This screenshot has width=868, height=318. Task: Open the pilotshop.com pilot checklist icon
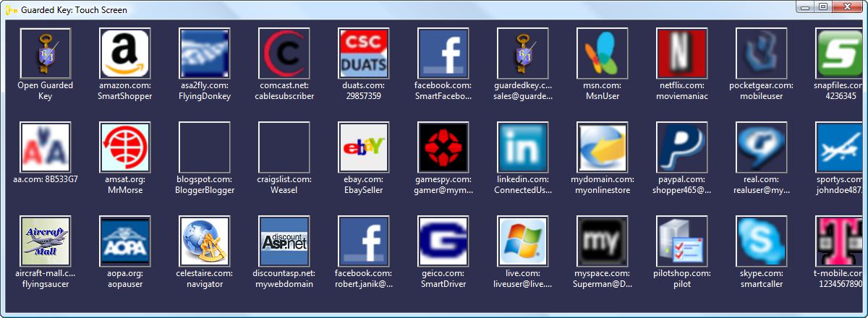click(x=682, y=241)
